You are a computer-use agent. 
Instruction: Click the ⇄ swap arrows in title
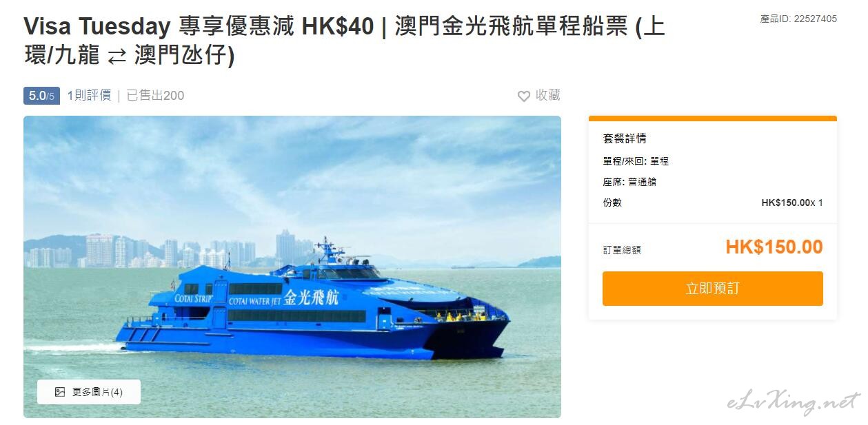(117, 56)
